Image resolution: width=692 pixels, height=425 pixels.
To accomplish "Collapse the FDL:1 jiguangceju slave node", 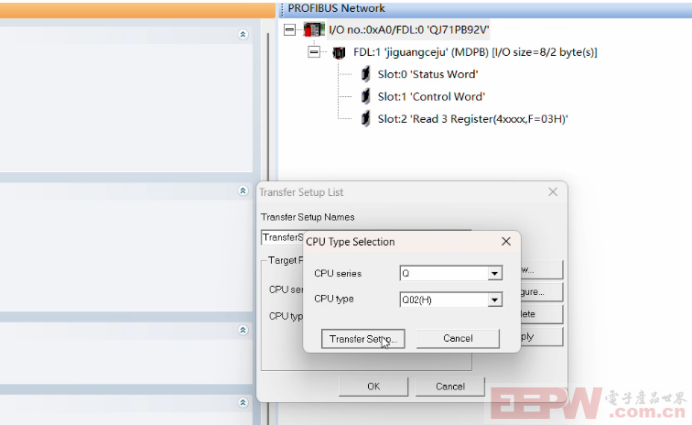I will coord(314,52).
